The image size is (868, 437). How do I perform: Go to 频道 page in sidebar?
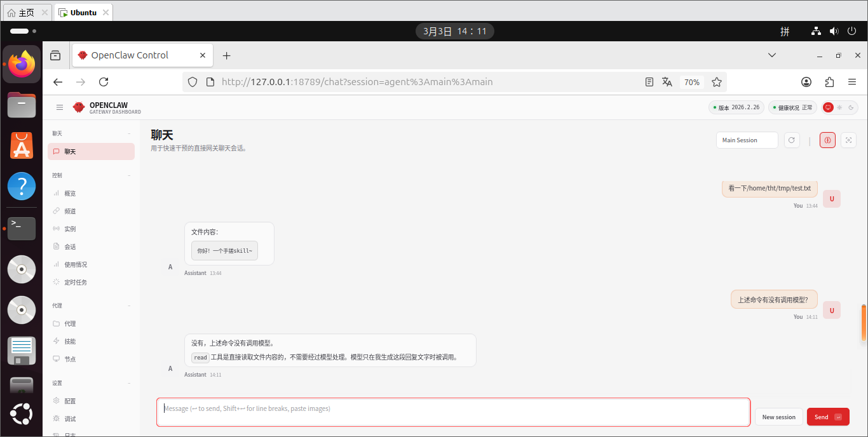70,211
